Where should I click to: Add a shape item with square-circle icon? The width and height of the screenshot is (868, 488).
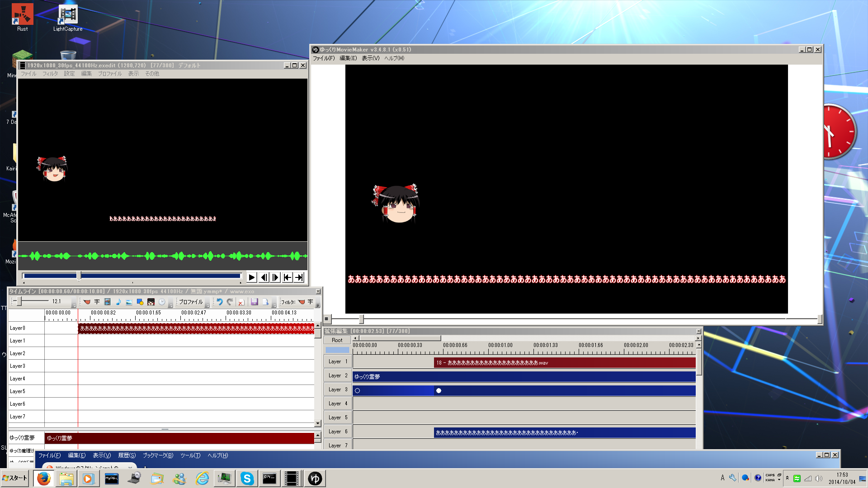click(x=140, y=302)
